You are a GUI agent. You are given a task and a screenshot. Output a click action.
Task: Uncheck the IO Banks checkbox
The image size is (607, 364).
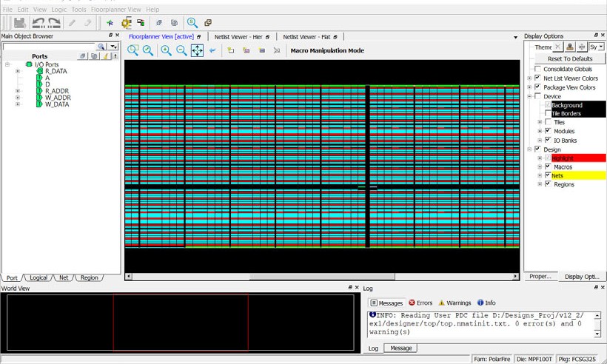(x=548, y=140)
